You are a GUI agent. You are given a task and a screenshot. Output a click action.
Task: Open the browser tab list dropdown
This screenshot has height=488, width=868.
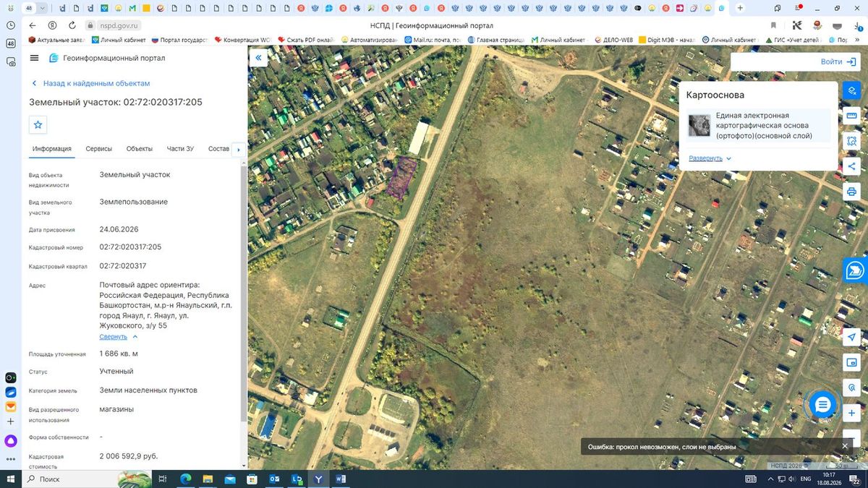click(x=43, y=8)
